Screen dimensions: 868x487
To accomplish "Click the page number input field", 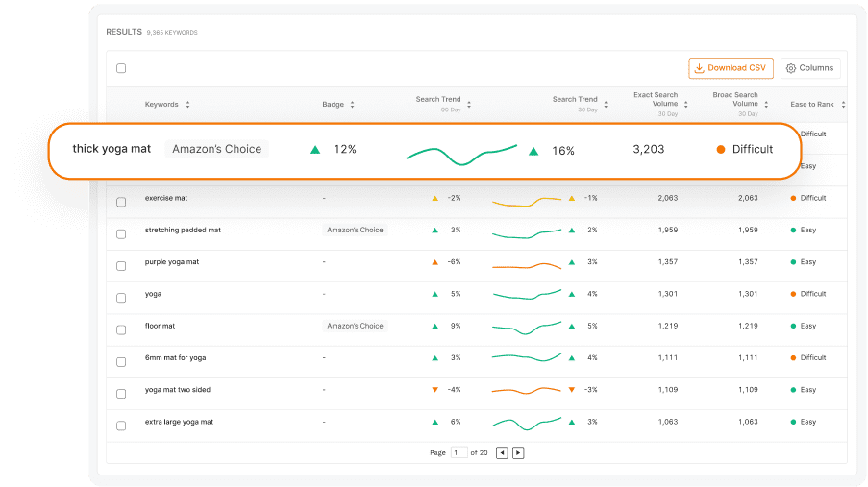I will coord(459,452).
